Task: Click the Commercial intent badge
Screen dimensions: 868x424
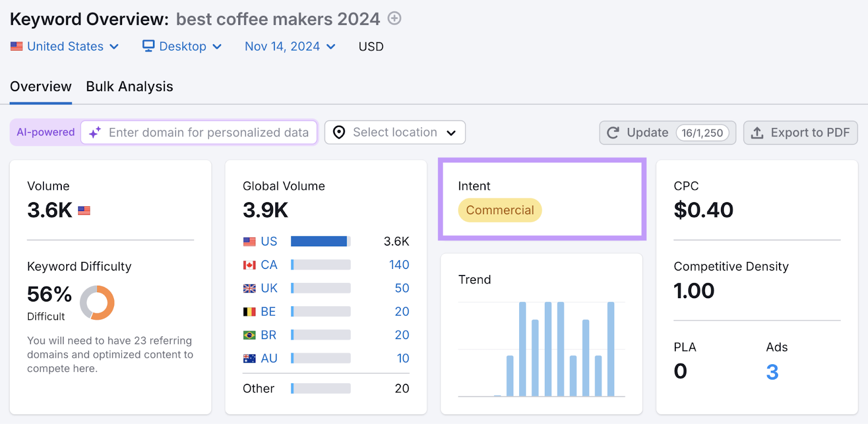Action: pyautogui.click(x=500, y=210)
